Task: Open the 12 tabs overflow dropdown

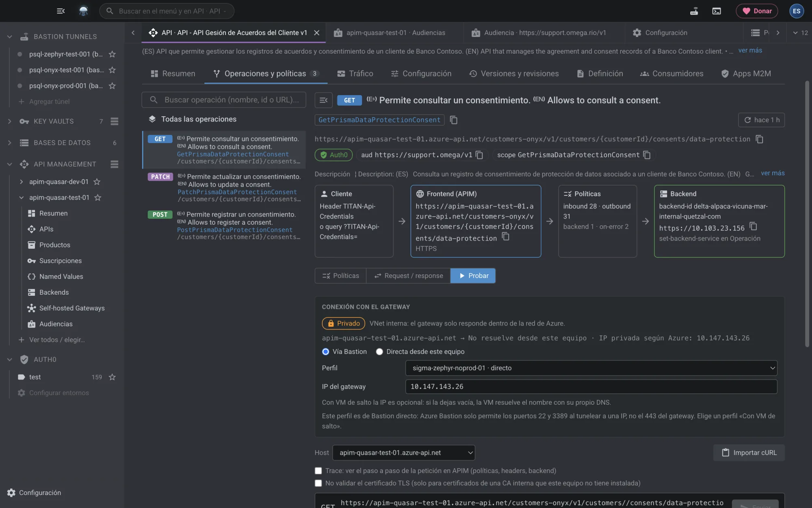Action: [x=800, y=33]
